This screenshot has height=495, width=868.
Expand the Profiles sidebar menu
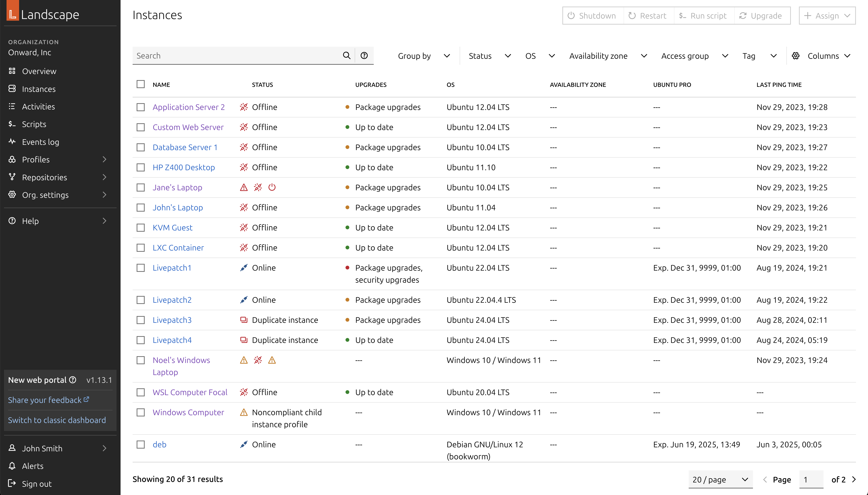pyautogui.click(x=60, y=159)
